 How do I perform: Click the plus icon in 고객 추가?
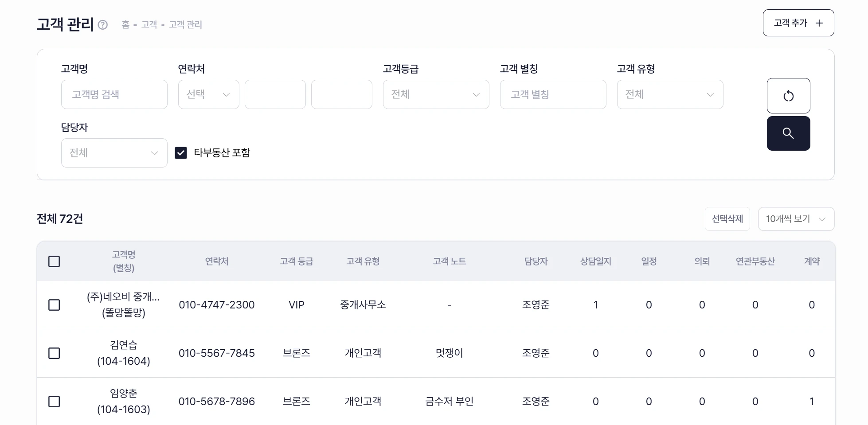(819, 23)
